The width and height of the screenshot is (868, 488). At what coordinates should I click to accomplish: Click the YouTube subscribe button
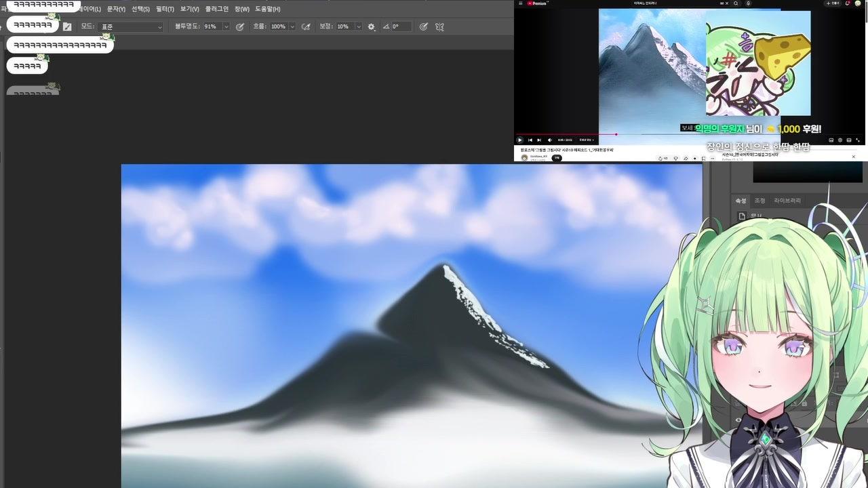557,158
